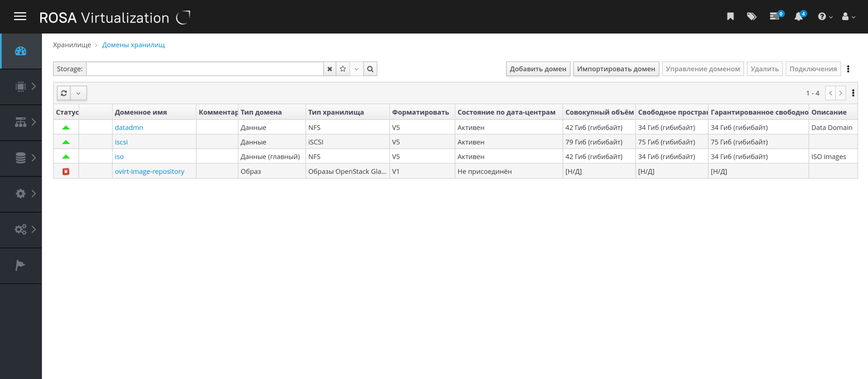The width and height of the screenshot is (868, 379).
Task: Run search with magnifier icon
Action: pyautogui.click(x=370, y=69)
